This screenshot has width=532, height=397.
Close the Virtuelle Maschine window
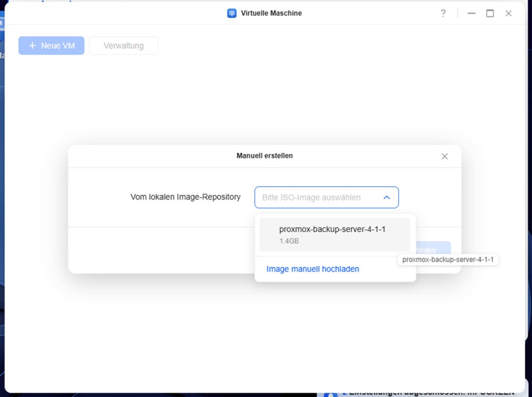tap(509, 13)
